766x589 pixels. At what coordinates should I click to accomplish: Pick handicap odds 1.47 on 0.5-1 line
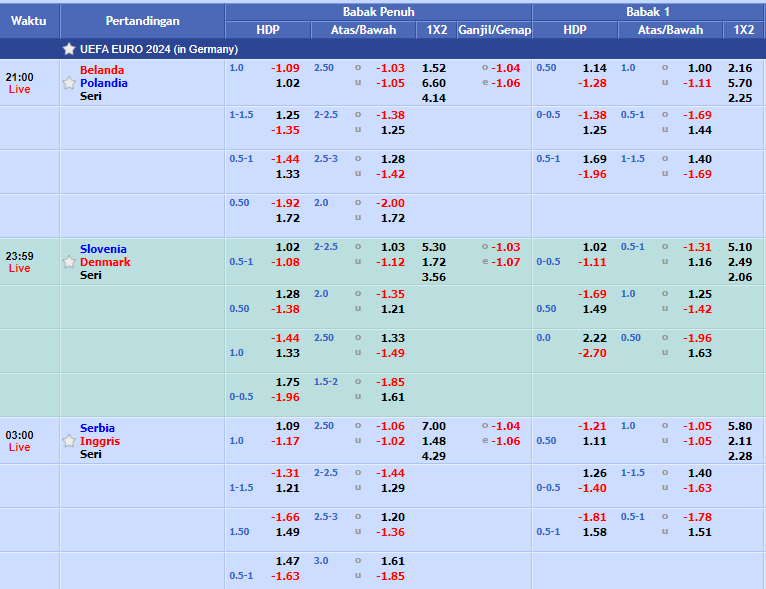(287, 562)
